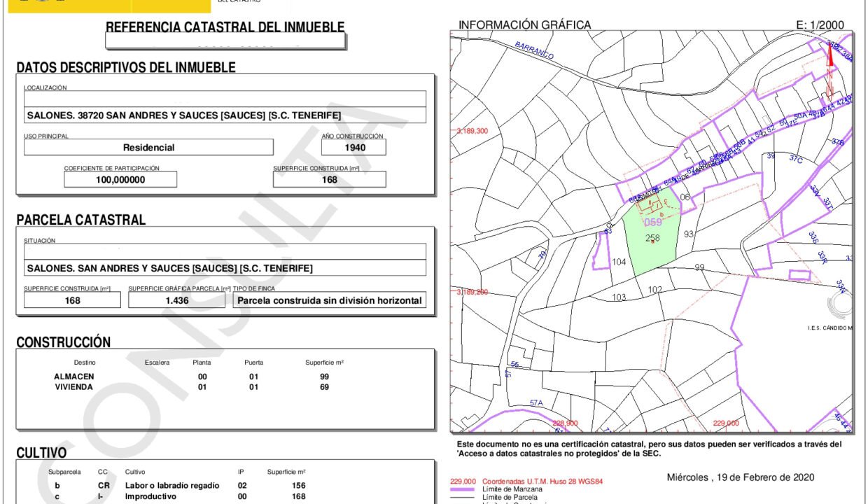Click parcel number '104' on the map
The height and width of the screenshot is (504, 868).
click(x=619, y=262)
